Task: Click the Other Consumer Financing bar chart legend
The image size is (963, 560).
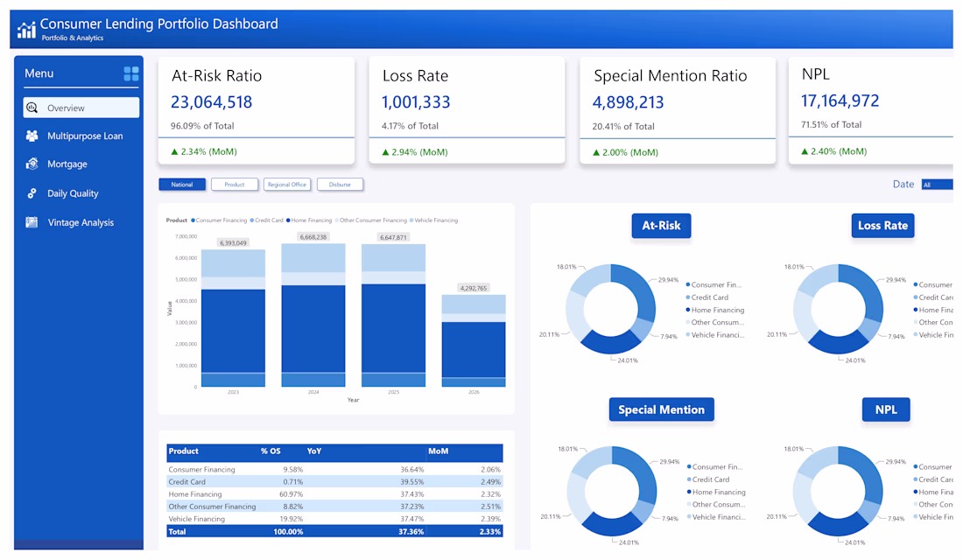Action: click(x=371, y=220)
